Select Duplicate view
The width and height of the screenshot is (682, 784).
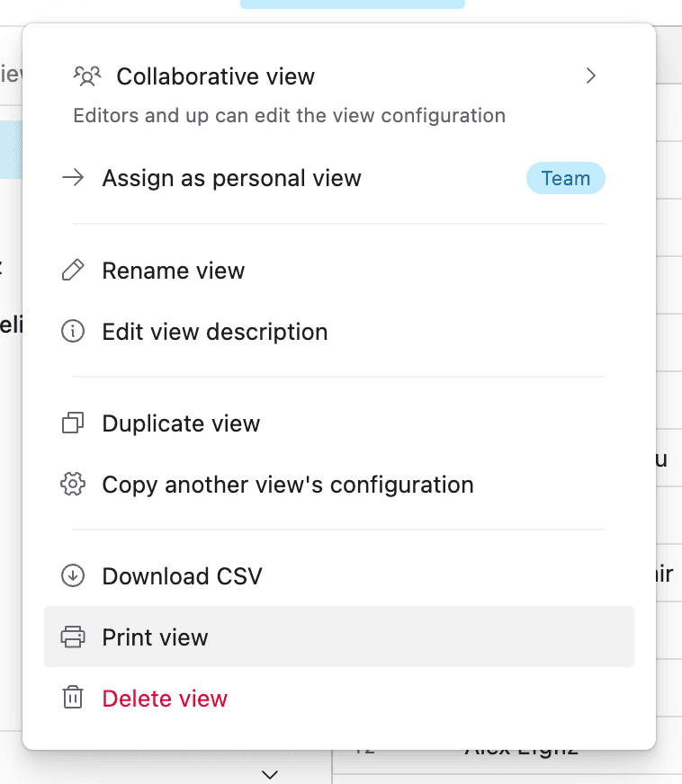(181, 423)
